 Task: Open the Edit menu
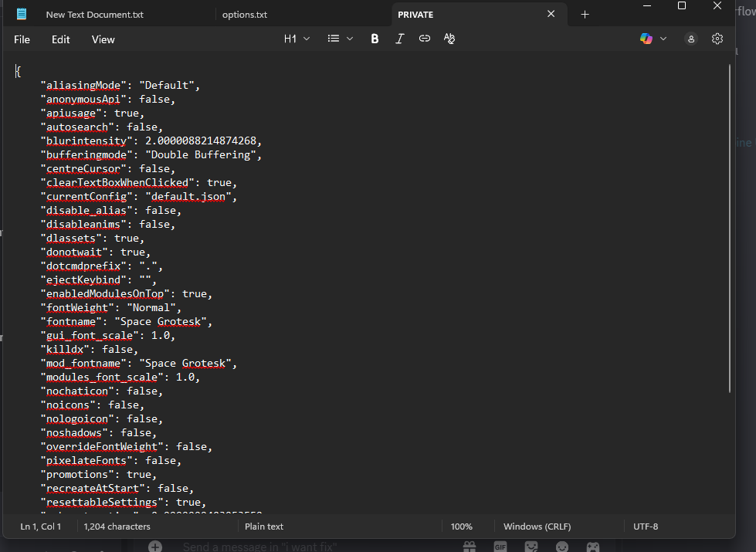(x=61, y=39)
